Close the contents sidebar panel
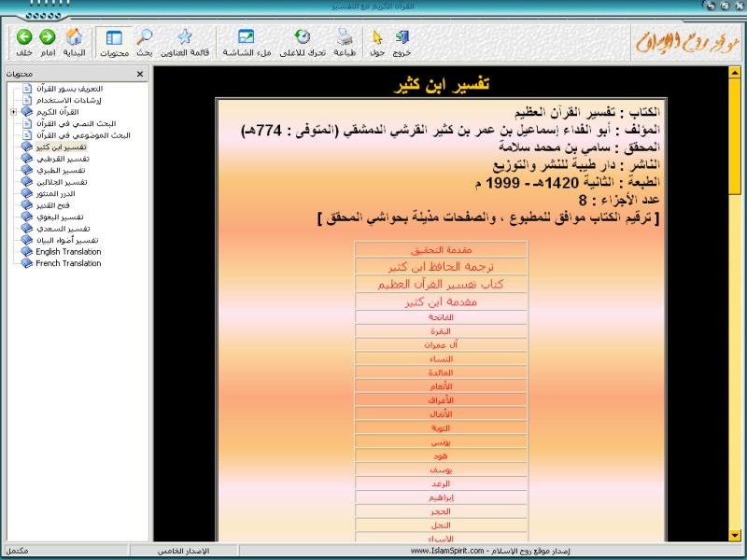 (x=140, y=74)
